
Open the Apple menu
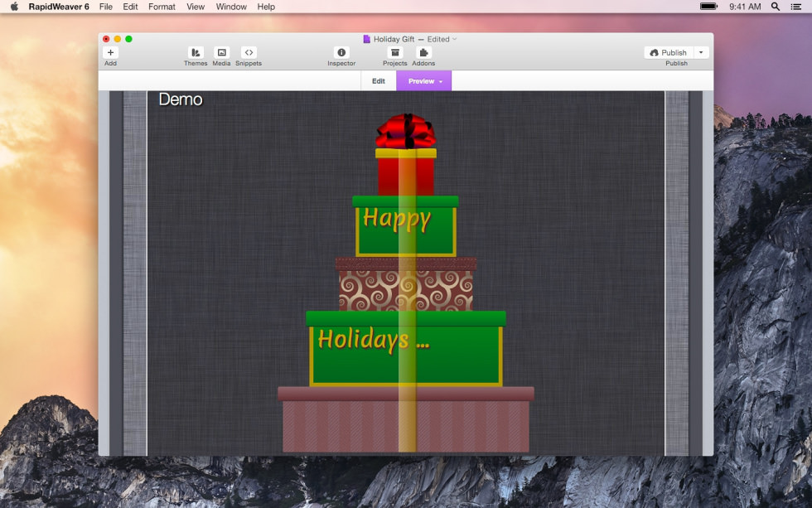point(15,7)
